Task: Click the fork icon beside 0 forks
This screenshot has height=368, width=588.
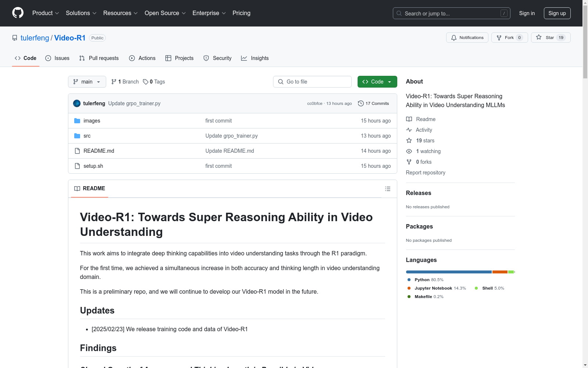Action: (x=409, y=162)
